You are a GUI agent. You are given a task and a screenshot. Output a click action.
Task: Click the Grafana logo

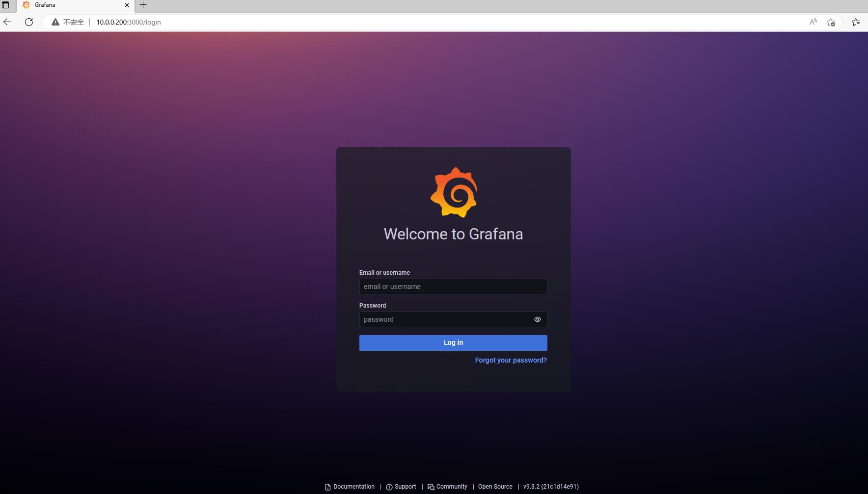(x=454, y=192)
